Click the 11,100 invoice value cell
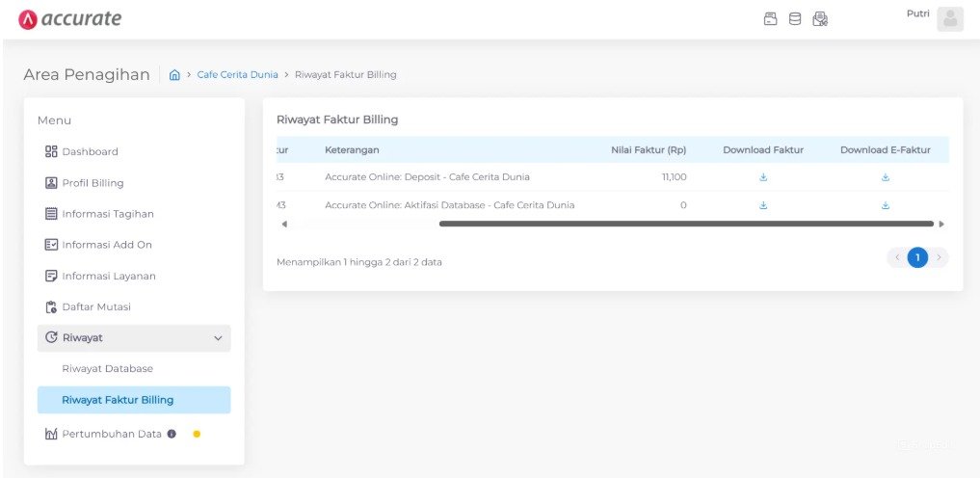This screenshot has width=980, height=478. coord(674,177)
